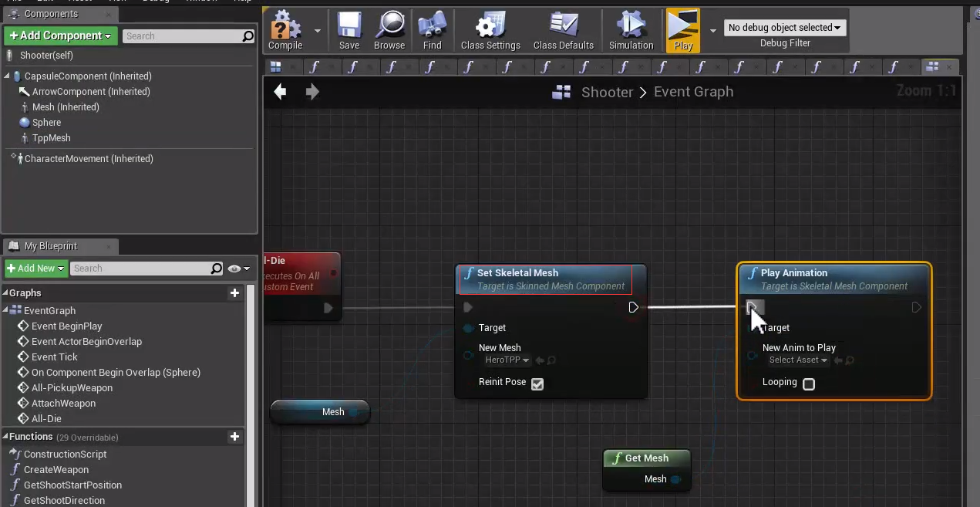Viewport: 980px width, 507px height.
Task: Open Select Asset dropdown for New Anim
Action: click(x=797, y=360)
